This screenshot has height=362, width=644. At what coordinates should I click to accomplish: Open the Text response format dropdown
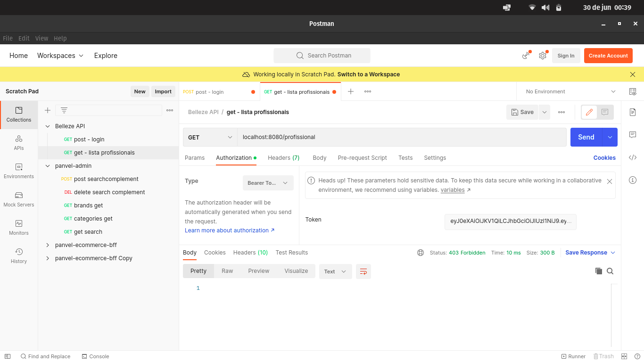coord(335,271)
